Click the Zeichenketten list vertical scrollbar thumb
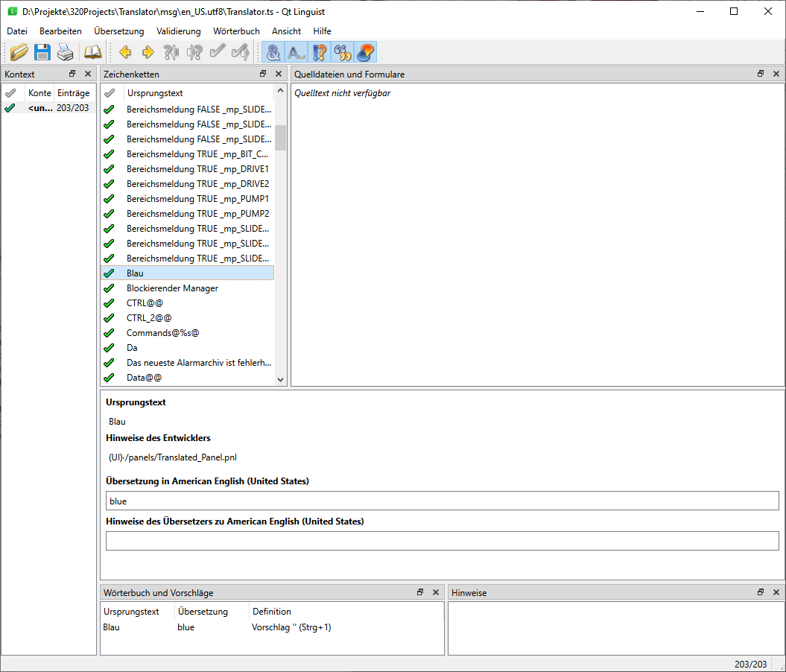Viewport: 786px width, 672px height. pyautogui.click(x=281, y=138)
